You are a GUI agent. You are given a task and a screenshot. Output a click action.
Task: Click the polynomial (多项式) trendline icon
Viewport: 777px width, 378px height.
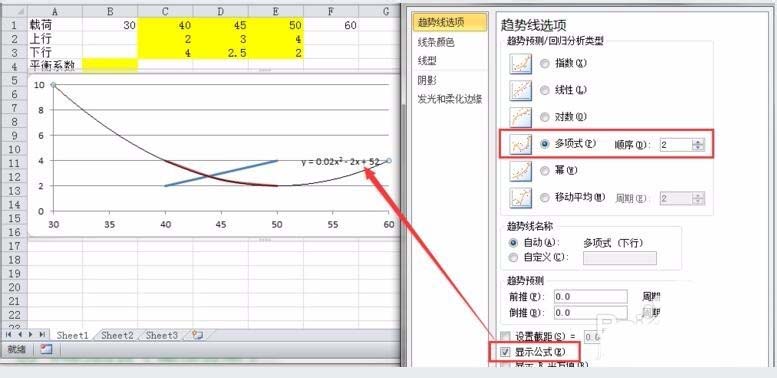point(520,144)
